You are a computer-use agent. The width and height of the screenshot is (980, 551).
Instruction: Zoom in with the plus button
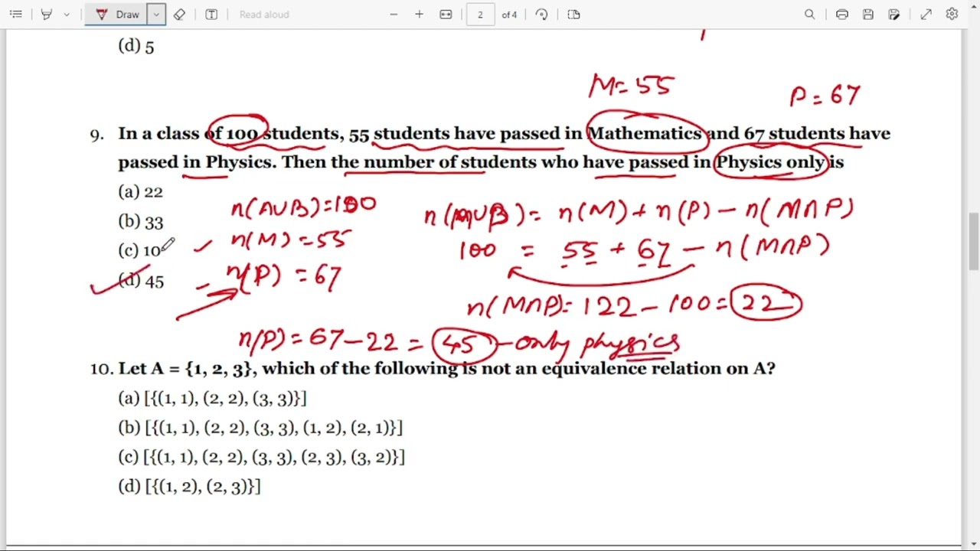(x=420, y=15)
